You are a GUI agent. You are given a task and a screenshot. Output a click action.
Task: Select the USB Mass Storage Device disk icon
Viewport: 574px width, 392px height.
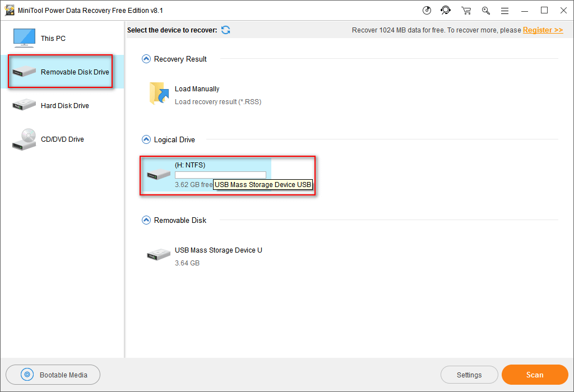159,254
